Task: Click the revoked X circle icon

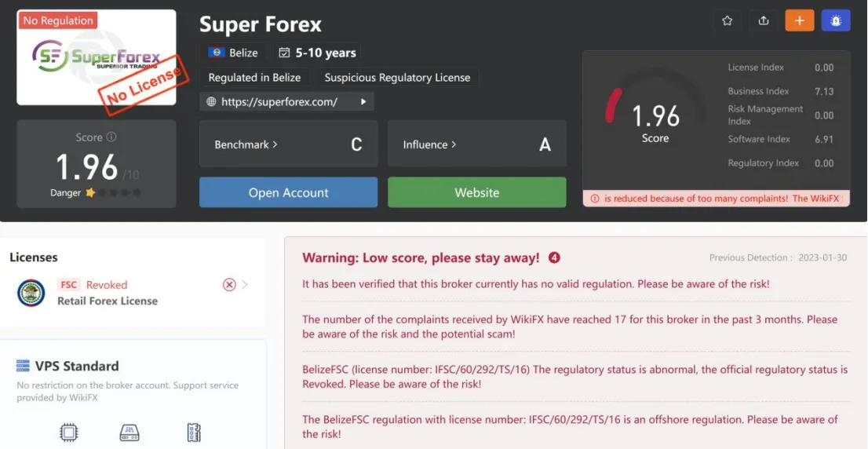Action: click(229, 285)
